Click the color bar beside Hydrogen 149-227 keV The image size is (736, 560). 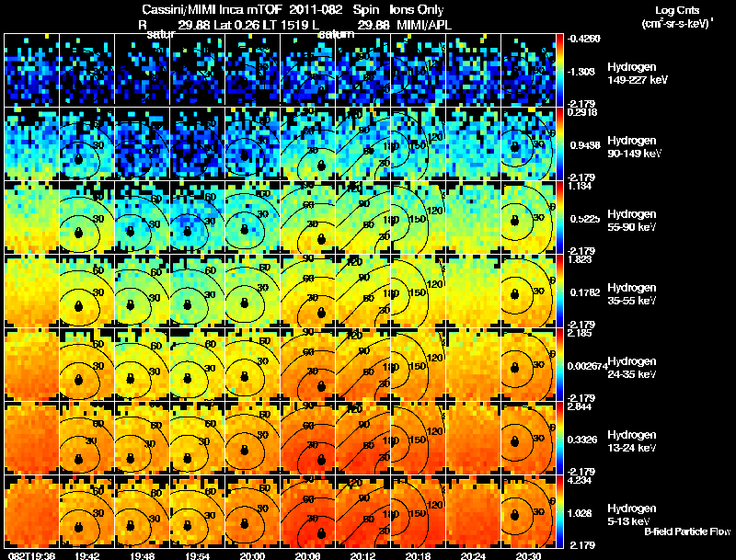[559, 69]
